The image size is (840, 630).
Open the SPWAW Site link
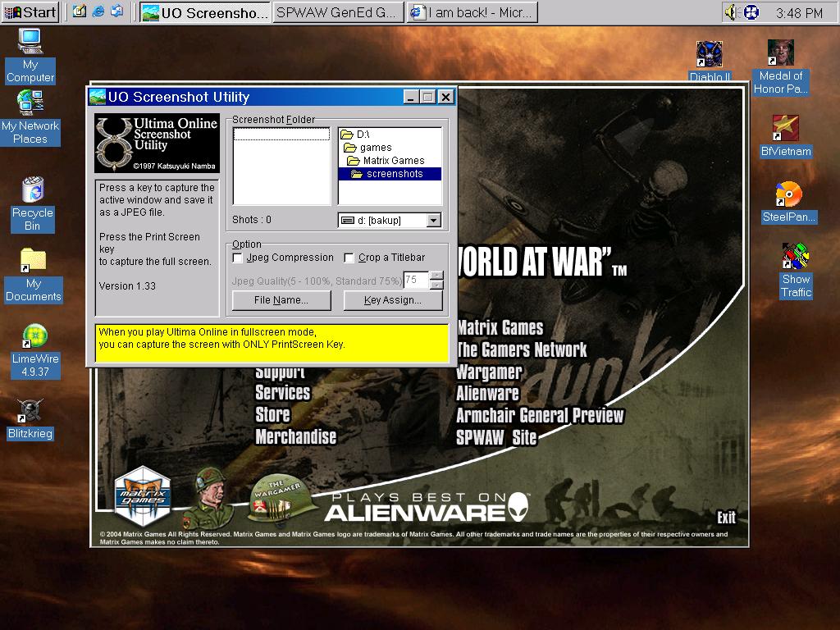tap(496, 438)
